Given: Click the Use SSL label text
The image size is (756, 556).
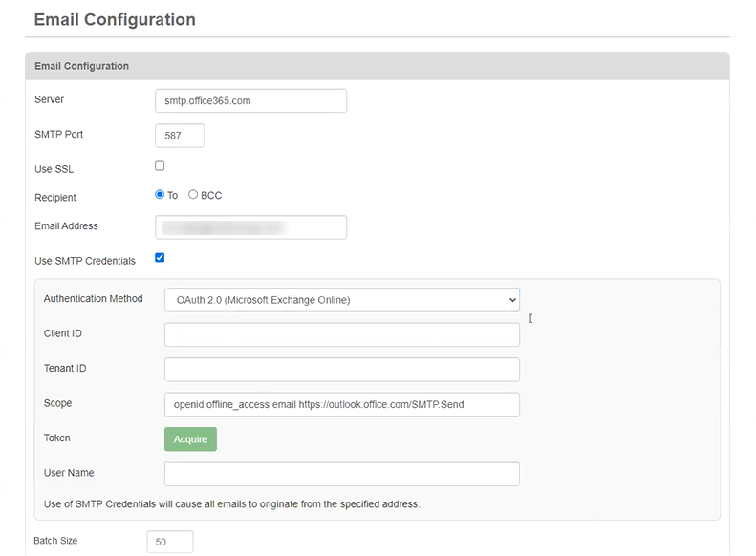Looking at the screenshot, I should pos(54,169).
